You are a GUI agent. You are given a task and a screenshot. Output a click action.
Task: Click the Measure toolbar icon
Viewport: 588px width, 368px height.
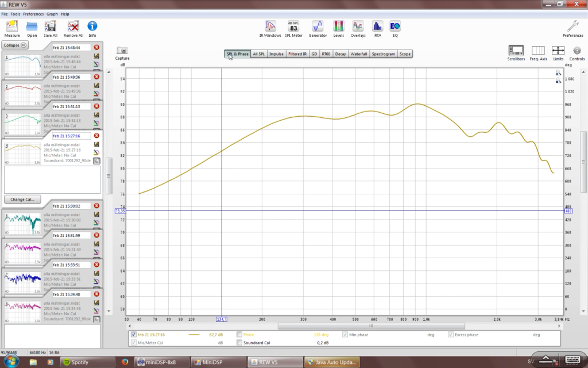click(x=12, y=29)
